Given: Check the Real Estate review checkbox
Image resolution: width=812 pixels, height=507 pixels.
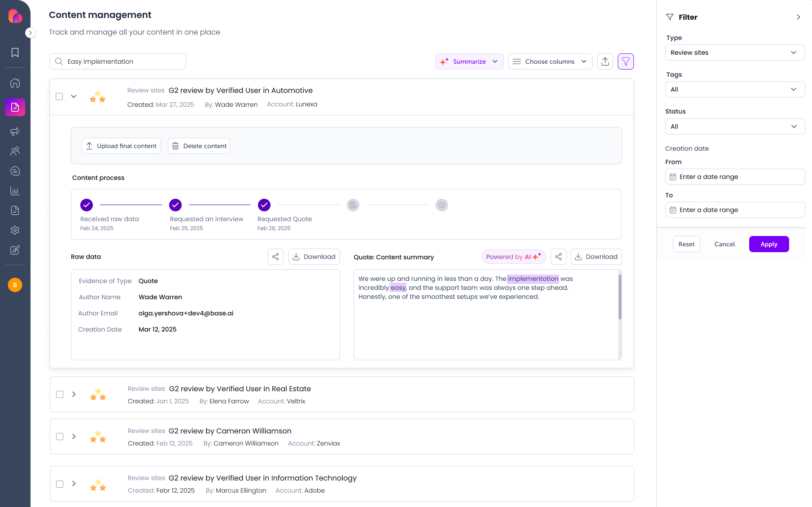Looking at the screenshot, I should point(60,394).
